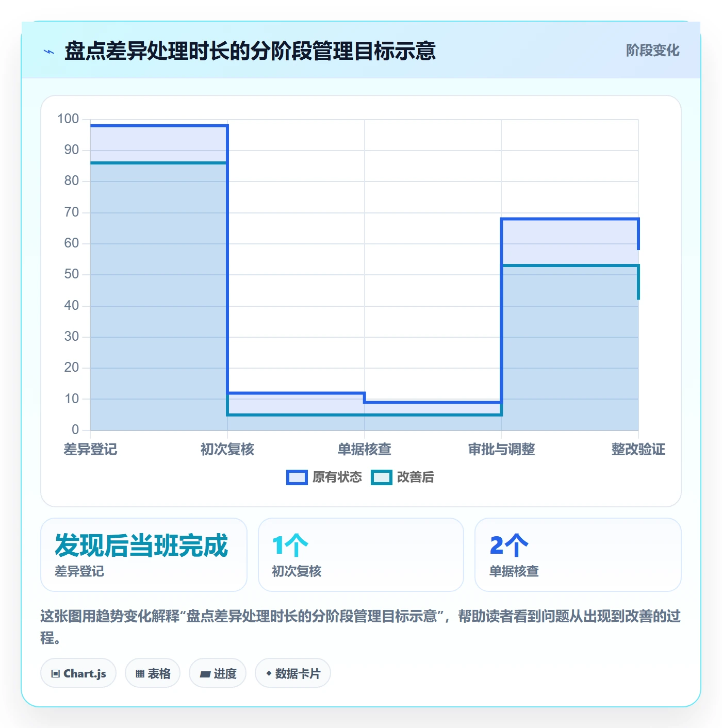Click the 改善后 legend text

click(416, 477)
